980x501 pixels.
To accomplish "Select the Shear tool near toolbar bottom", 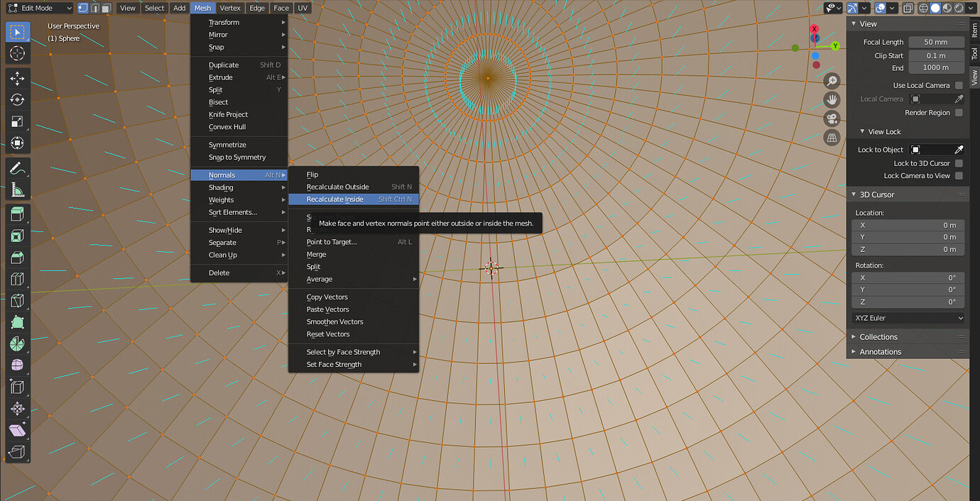I will [x=16, y=429].
